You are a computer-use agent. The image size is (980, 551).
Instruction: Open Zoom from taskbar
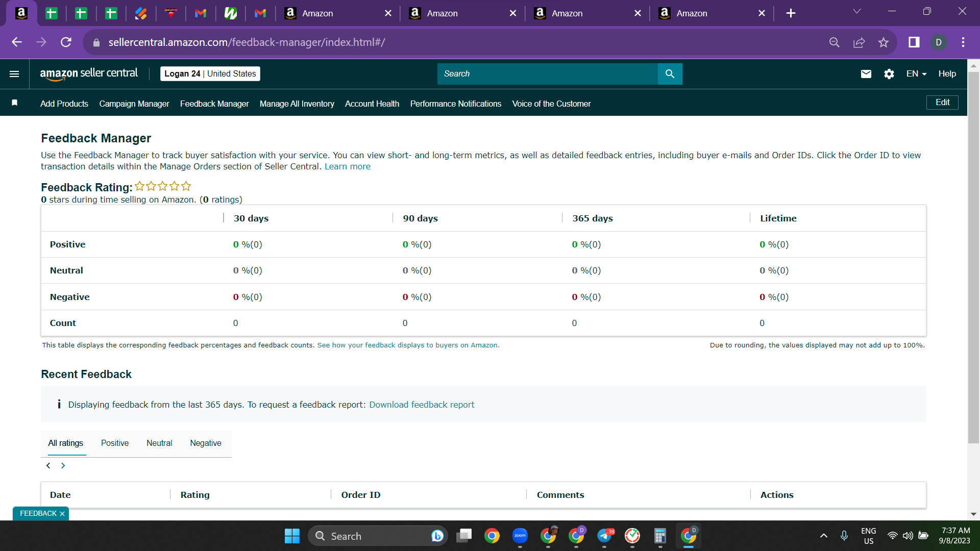point(520,536)
